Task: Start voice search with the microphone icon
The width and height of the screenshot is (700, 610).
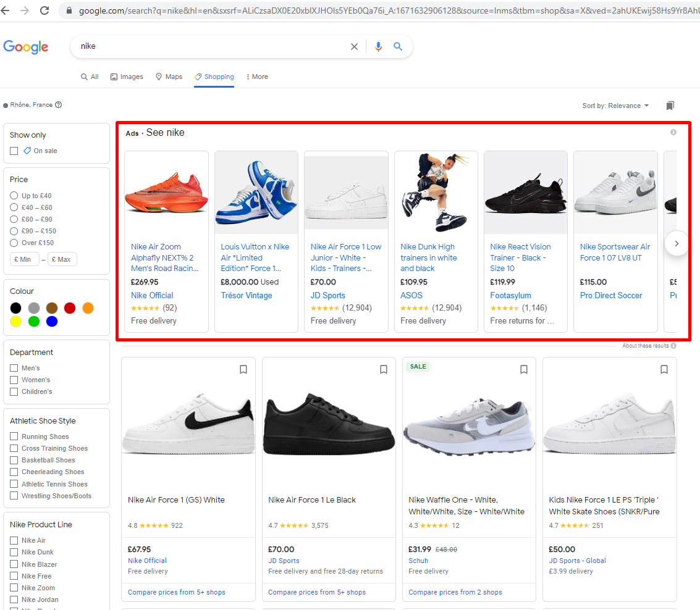Action: (378, 46)
